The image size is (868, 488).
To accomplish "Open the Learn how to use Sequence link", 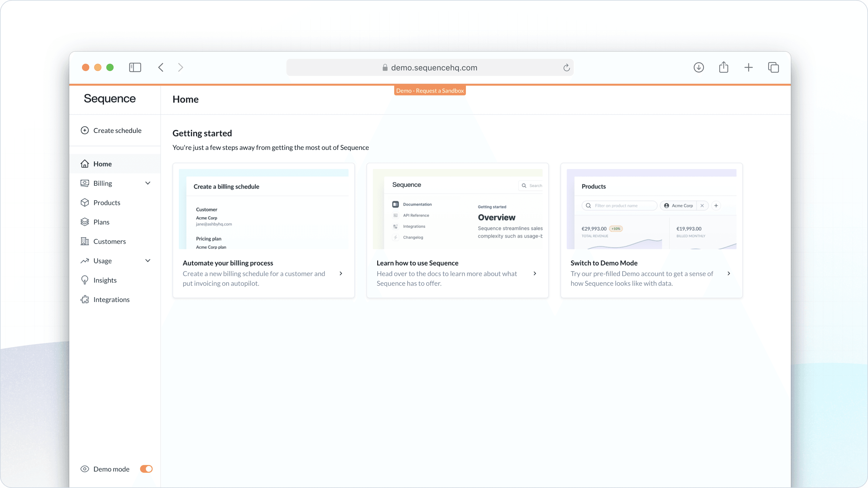I will [417, 263].
